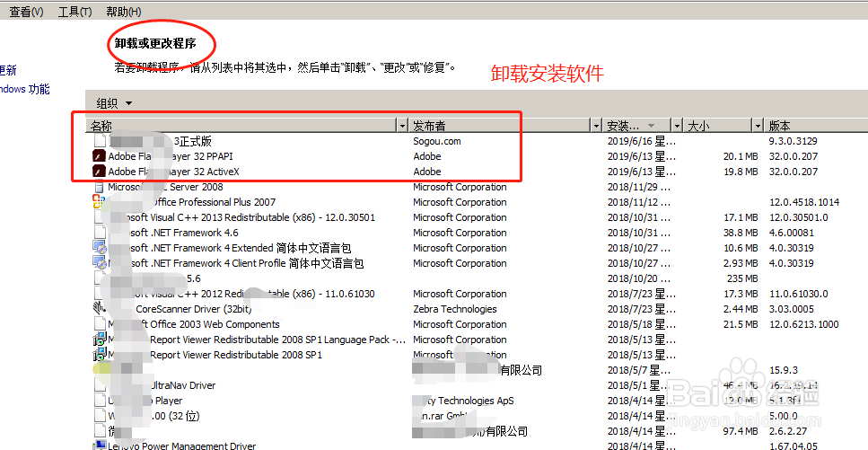
Task: Click the .NET Framework 4 Client Profile icon
Action: [x=99, y=262]
